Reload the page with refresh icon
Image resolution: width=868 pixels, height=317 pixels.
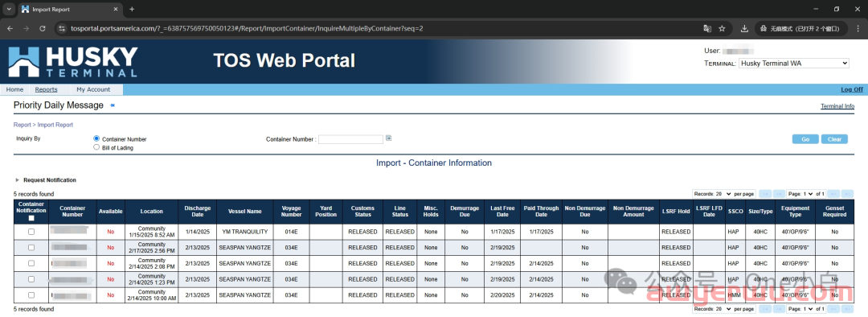click(42, 28)
